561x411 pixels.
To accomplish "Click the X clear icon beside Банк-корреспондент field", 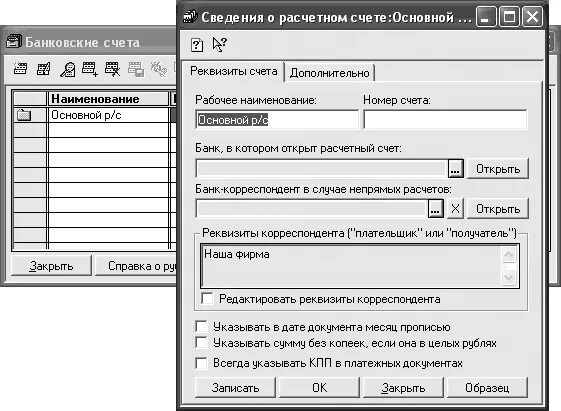I will [x=455, y=209].
